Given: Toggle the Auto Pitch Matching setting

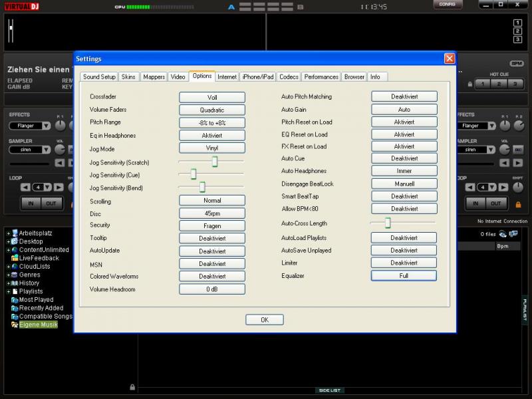Looking at the screenshot, I should click(404, 96).
